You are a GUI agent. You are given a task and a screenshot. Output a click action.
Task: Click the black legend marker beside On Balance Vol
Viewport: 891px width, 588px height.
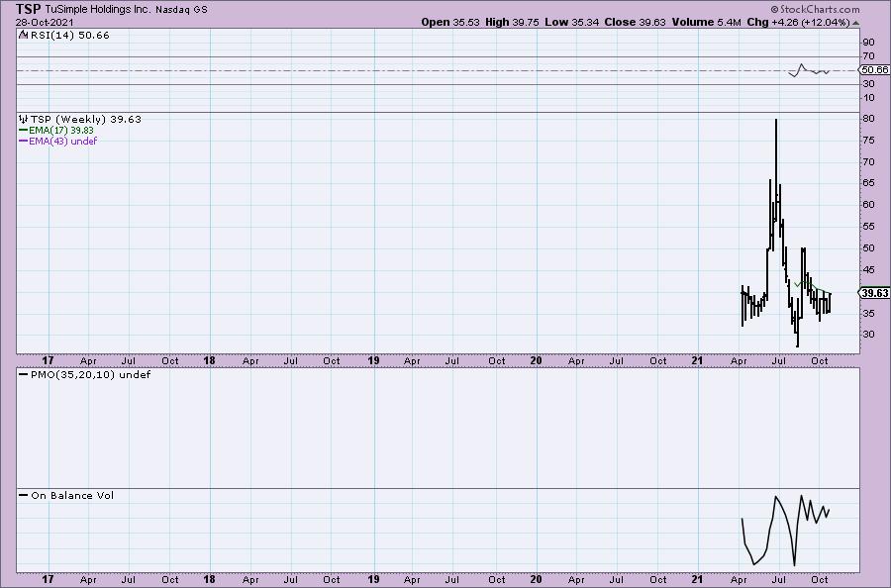pos(24,495)
